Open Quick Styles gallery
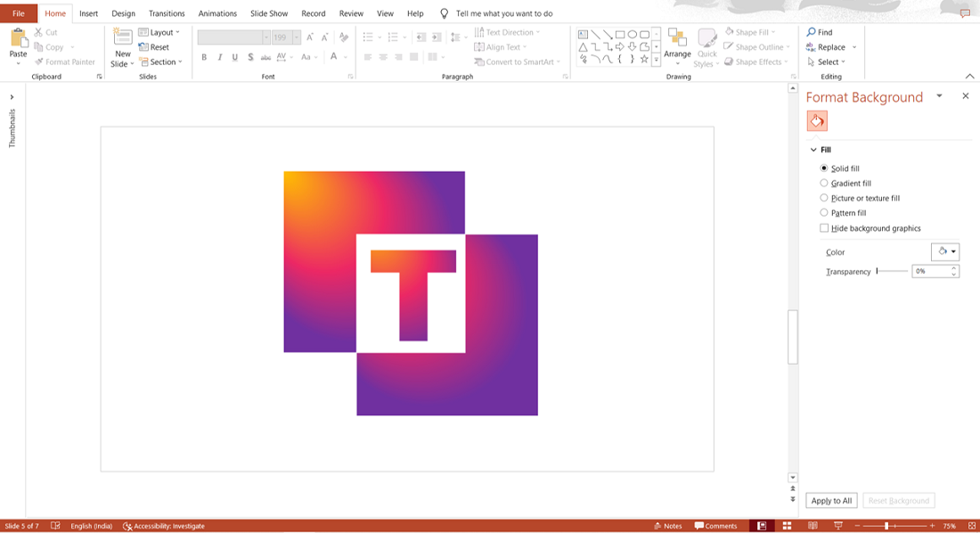Viewport: 980px width, 533px height. pos(706,48)
